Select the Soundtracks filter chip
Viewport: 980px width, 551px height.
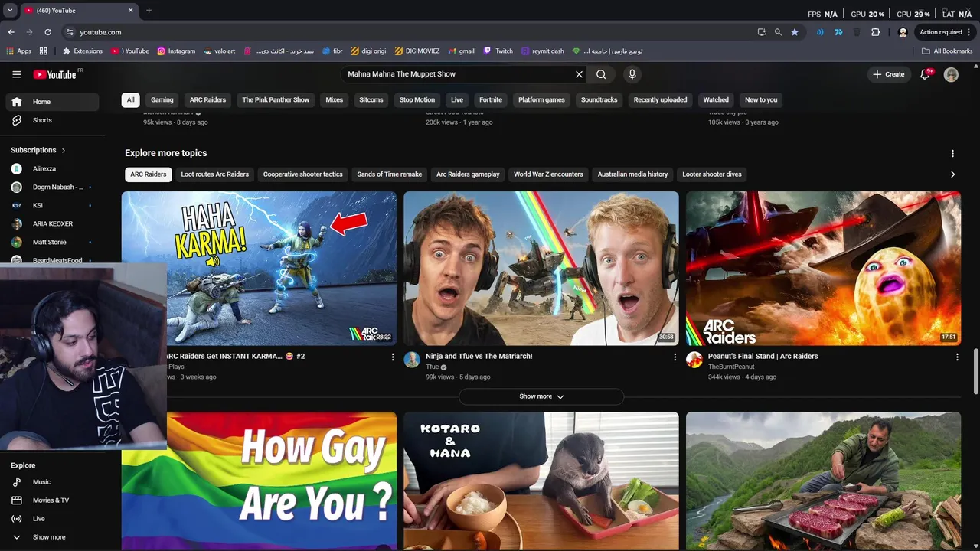599,100
